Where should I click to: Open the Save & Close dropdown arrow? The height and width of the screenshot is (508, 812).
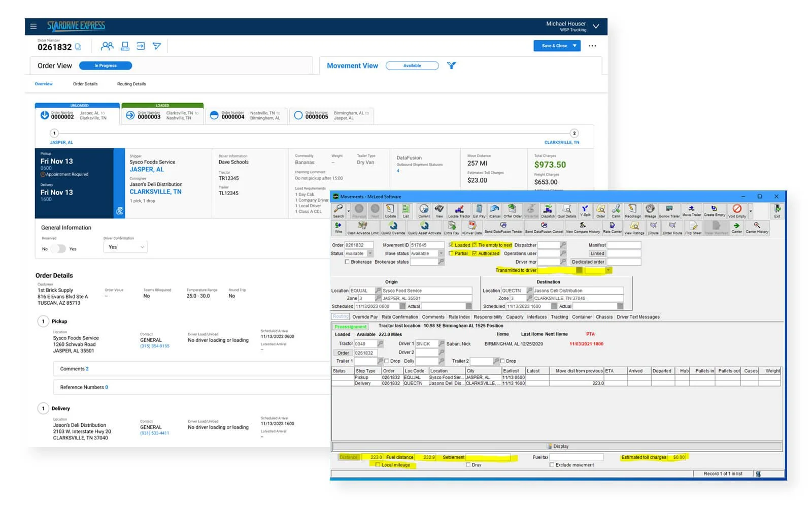click(x=575, y=46)
